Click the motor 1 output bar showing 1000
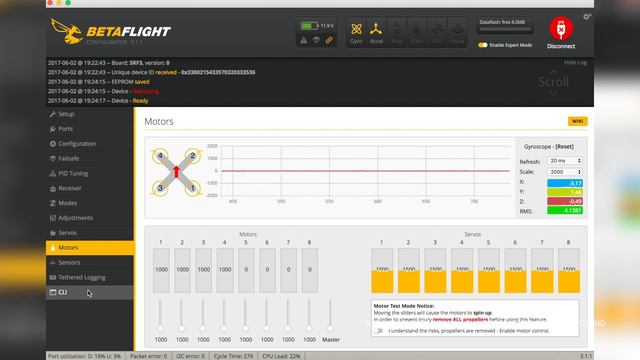Screen dimensions: 640x360 (x=161, y=270)
